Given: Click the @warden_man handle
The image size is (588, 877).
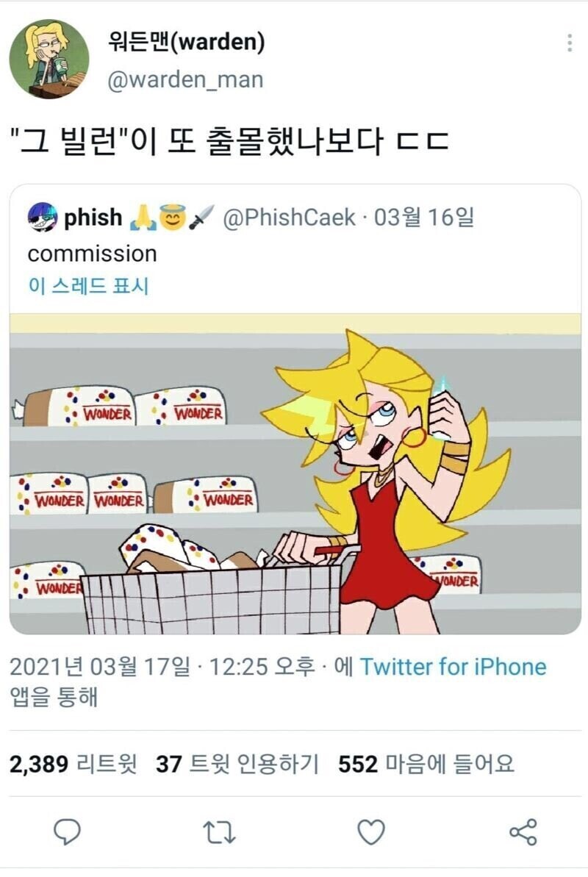Looking at the screenshot, I should (185, 79).
